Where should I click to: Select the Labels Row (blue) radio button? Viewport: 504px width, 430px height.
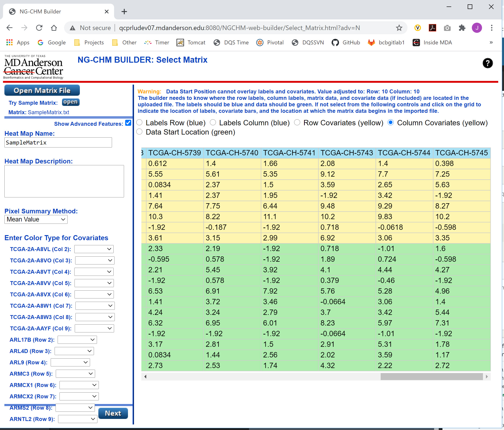tap(139, 123)
